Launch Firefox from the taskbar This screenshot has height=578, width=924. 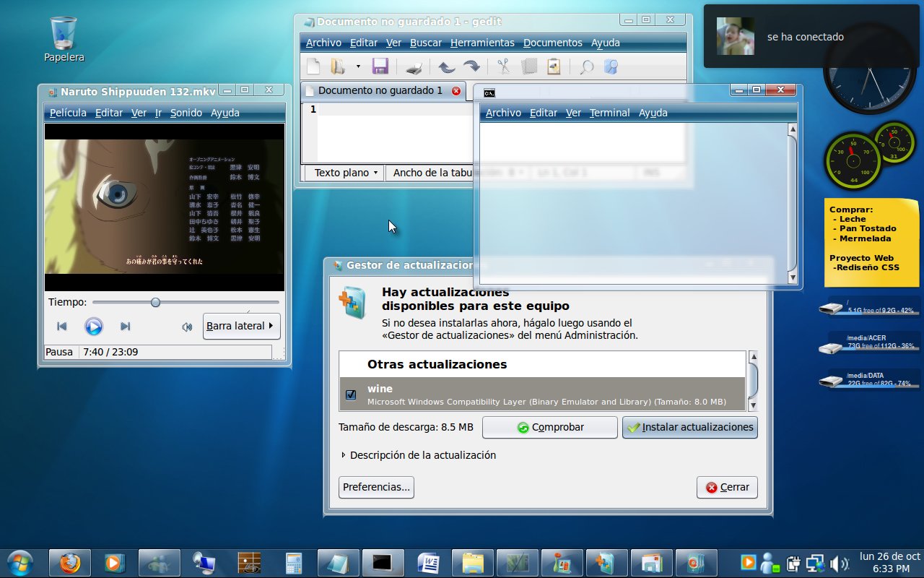[70, 562]
